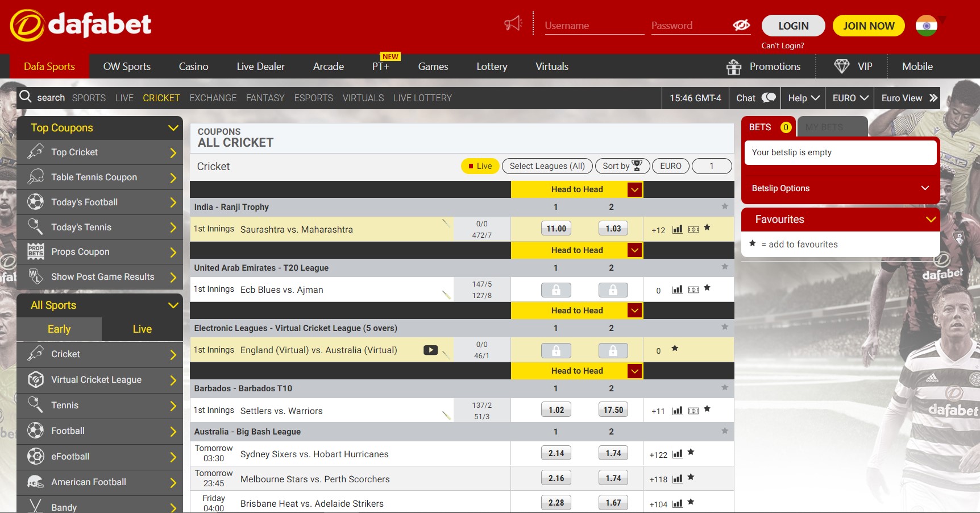Viewport: 980px width, 513px height.
Task: Open stats chart for Brisbane Heat match
Action: 677,503
